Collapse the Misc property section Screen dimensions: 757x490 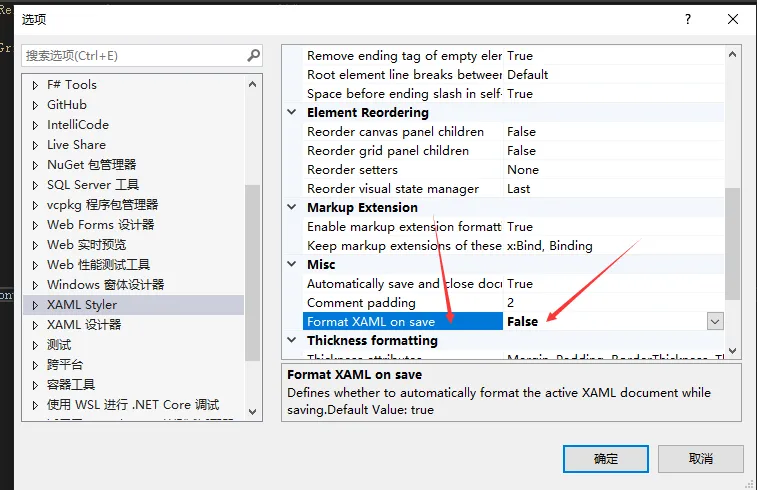tap(292, 265)
